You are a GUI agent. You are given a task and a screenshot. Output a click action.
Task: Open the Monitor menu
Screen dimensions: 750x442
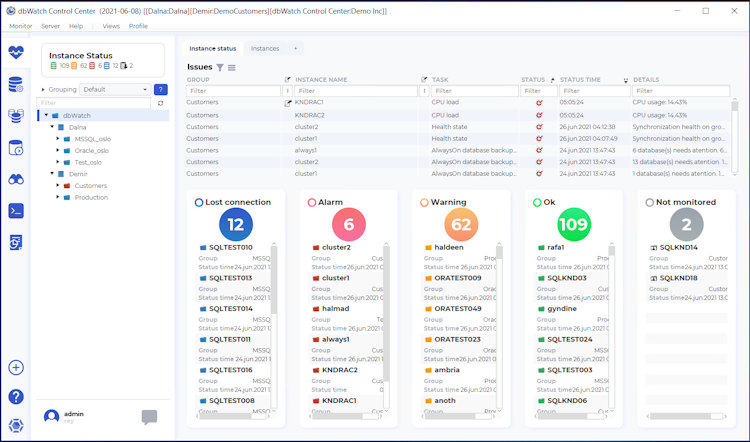(x=21, y=26)
